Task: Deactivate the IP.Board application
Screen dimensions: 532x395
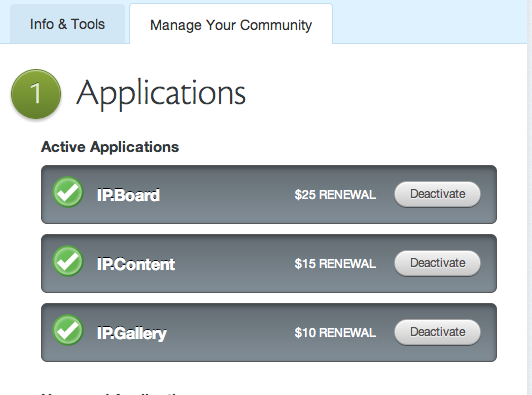Action: pos(437,194)
